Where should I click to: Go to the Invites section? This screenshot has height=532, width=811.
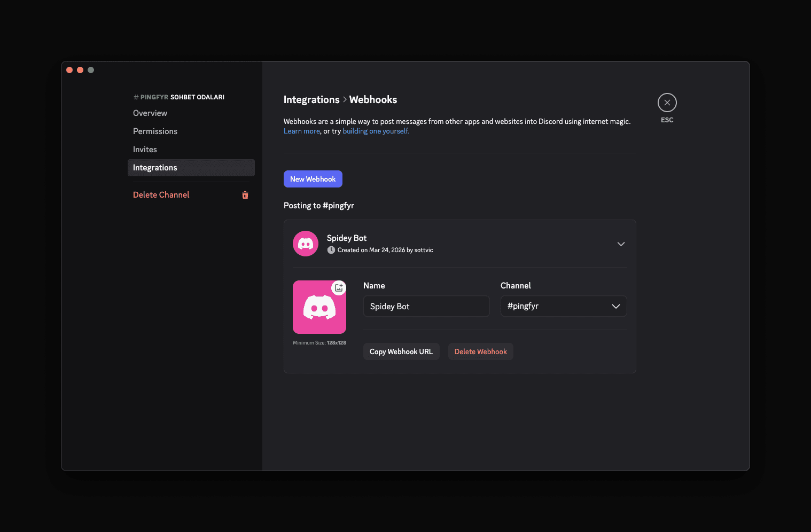[145, 149]
